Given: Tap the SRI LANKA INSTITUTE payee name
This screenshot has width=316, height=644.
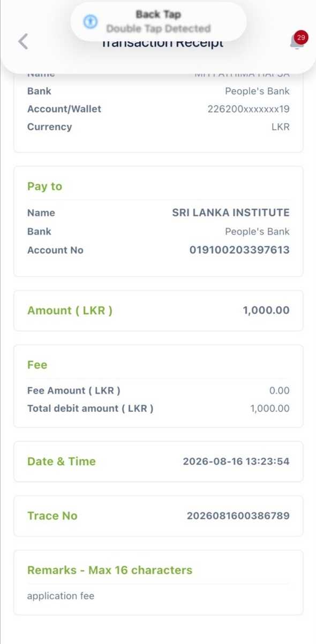Looking at the screenshot, I should tap(231, 213).
